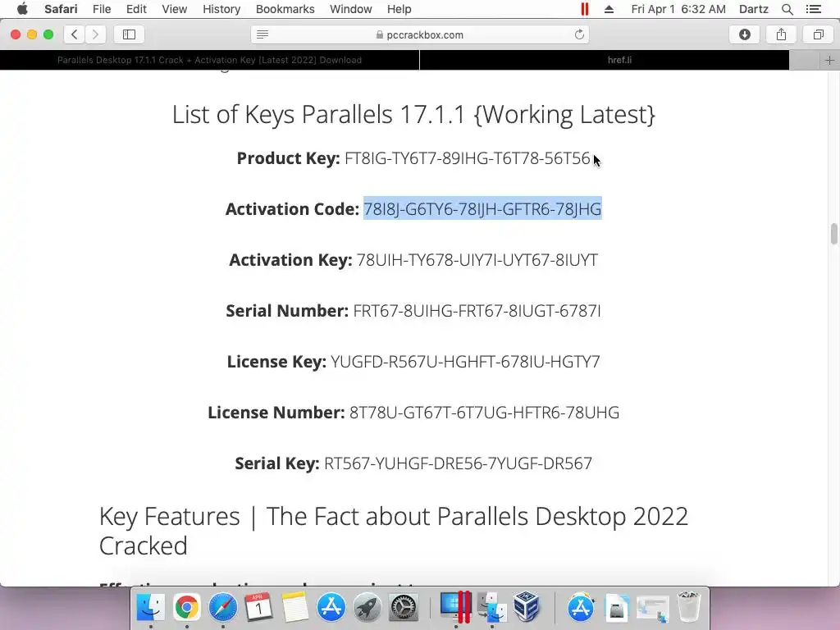Open the Safari downloads list

click(744, 34)
